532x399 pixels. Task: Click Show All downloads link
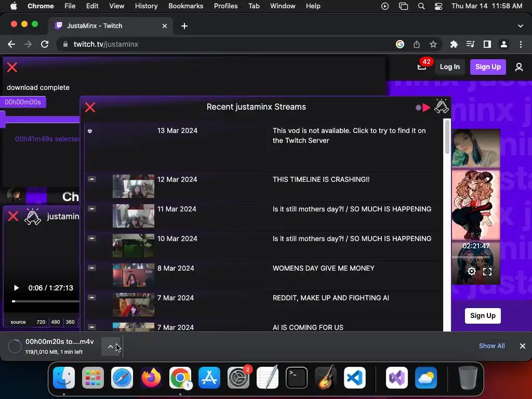[x=491, y=345]
